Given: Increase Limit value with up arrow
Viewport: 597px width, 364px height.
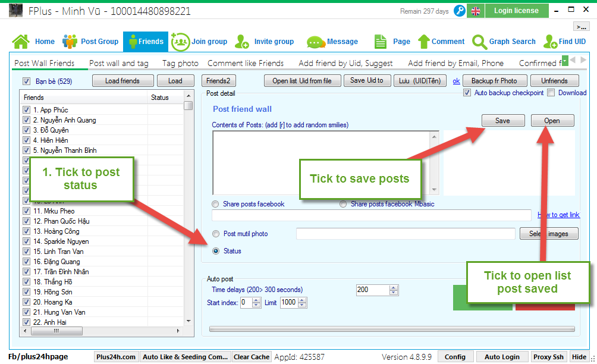Looking at the screenshot, I should [302, 300].
